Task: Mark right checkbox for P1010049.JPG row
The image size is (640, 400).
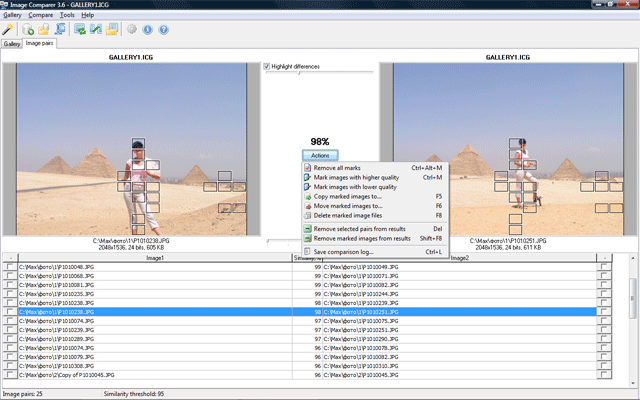Action: pyautogui.click(x=604, y=267)
